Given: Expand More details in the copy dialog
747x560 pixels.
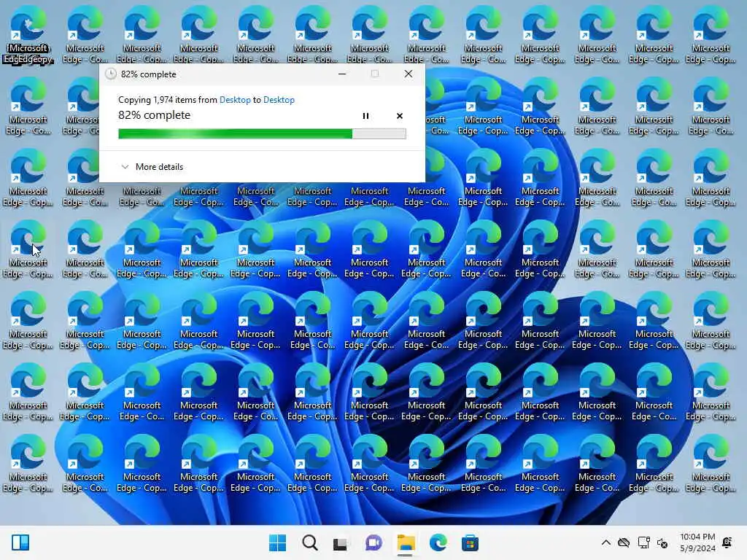Looking at the screenshot, I should click(152, 167).
